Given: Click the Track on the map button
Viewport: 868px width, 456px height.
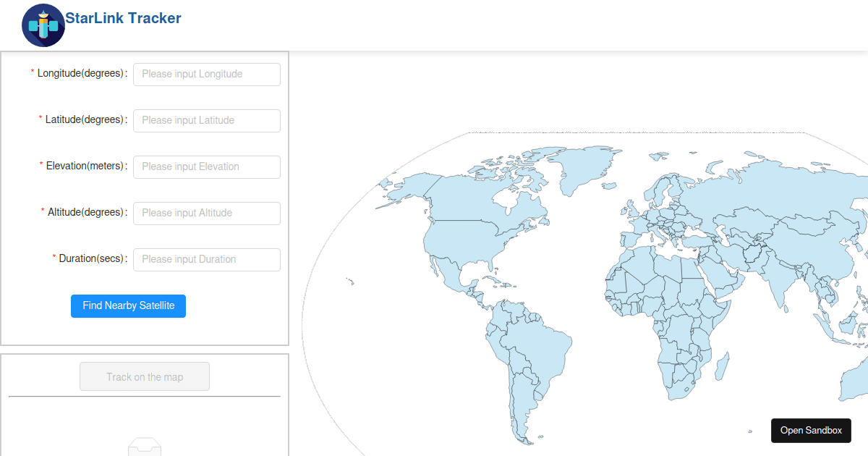Looking at the screenshot, I should click(144, 376).
